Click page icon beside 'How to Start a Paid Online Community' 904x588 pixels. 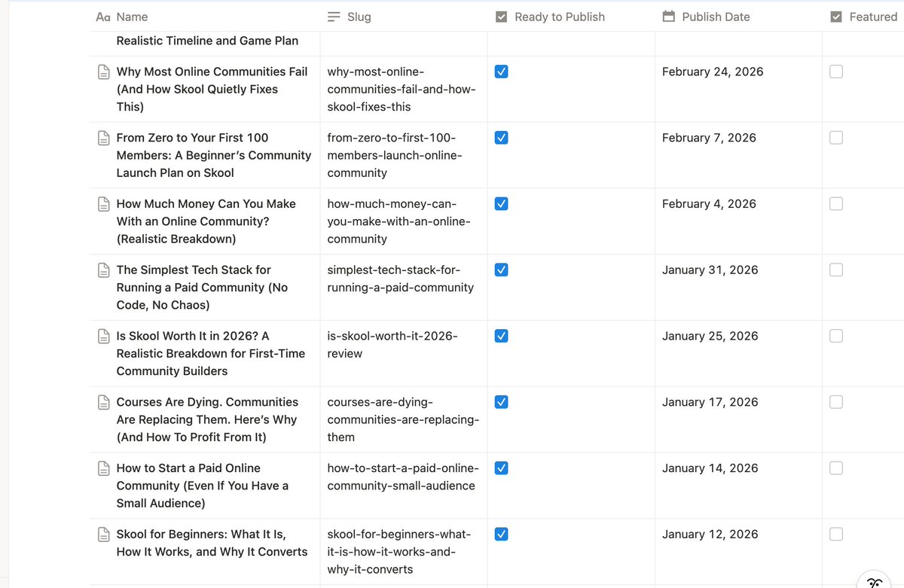pyautogui.click(x=104, y=468)
